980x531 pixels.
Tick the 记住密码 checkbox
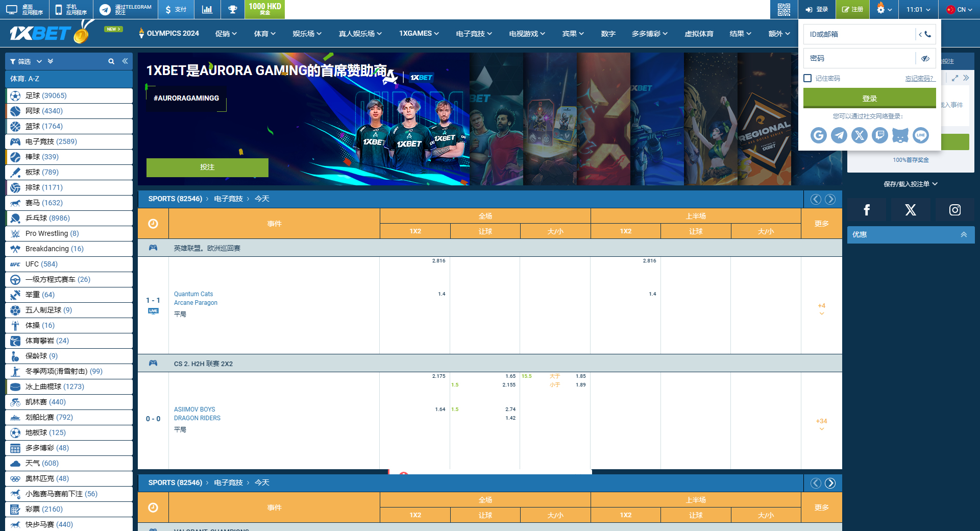coord(807,78)
